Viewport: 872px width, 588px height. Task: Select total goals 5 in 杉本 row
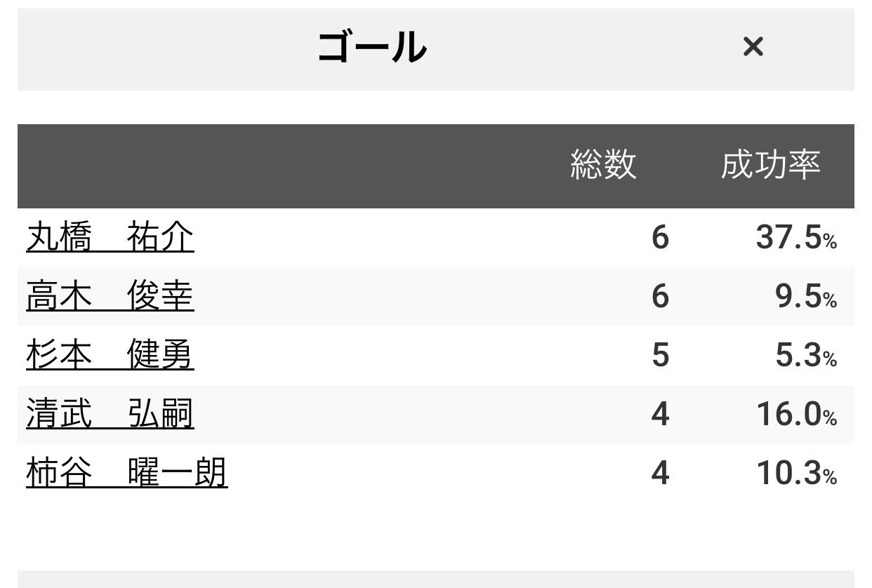coord(660,356)
